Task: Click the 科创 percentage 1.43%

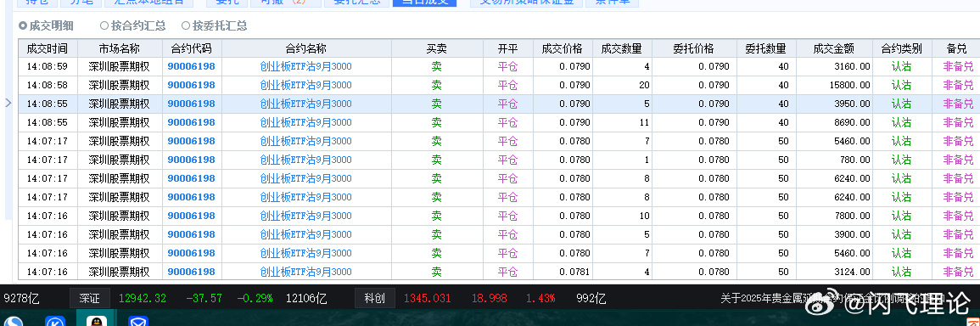Action: [540, 299]
